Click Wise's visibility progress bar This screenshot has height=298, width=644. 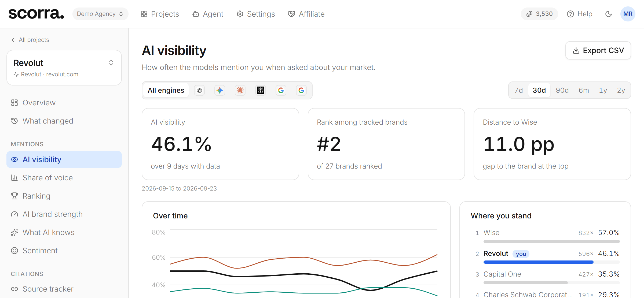[x=551, y=241]
